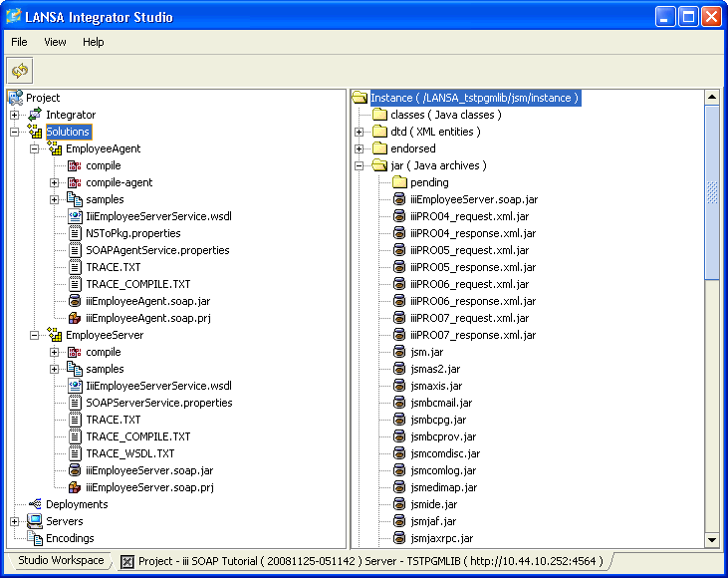Screen dimensions: 728x578
Task: Expand the Integrator node
Action: pos(14,115)
